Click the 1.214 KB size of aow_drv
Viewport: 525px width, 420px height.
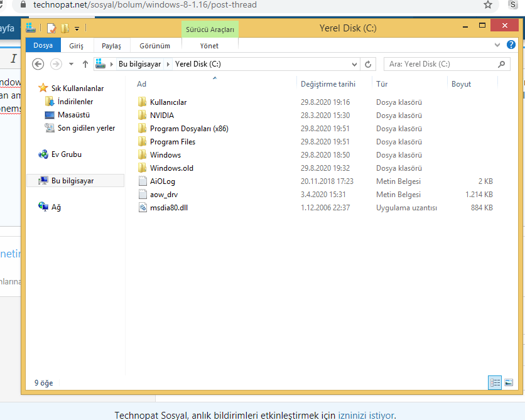tap(479, 195)
